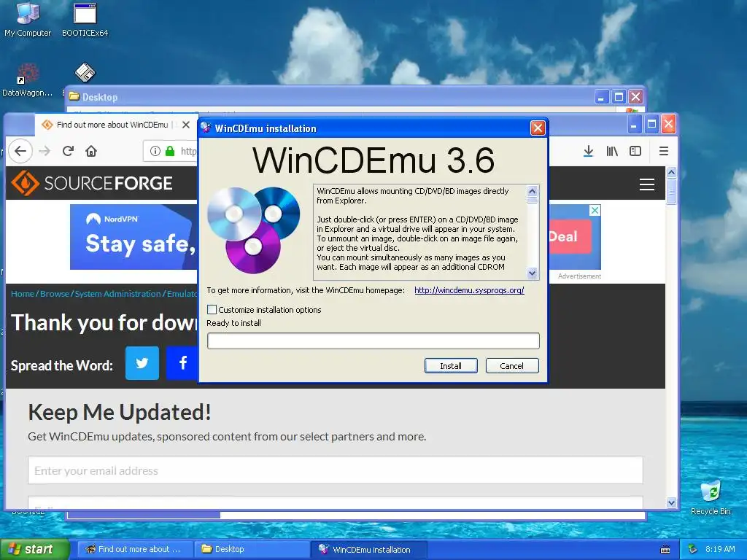747x560 pixels.
Task: Open the System Administration breadcrumb link
Action: (x=117, y=294)
